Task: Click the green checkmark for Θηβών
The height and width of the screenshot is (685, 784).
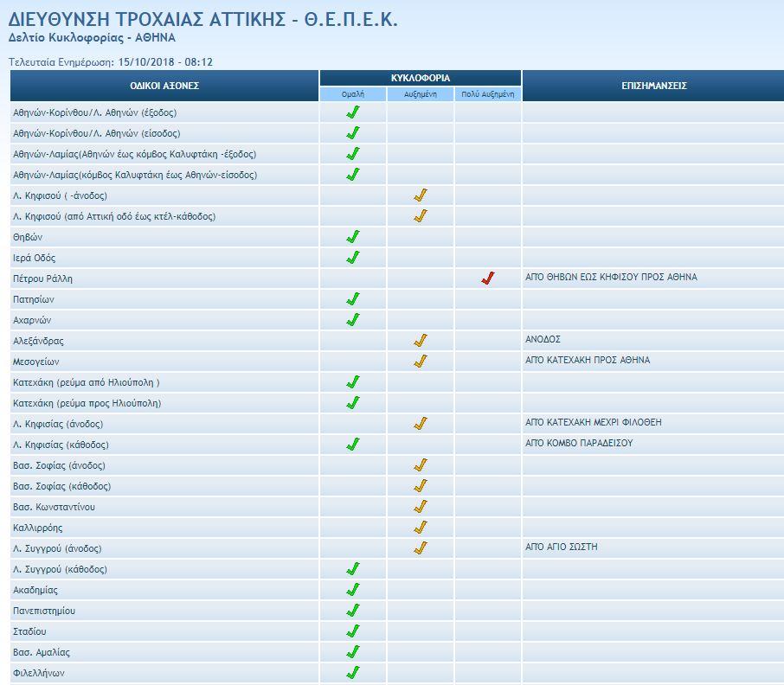Action: coord(352,237)
